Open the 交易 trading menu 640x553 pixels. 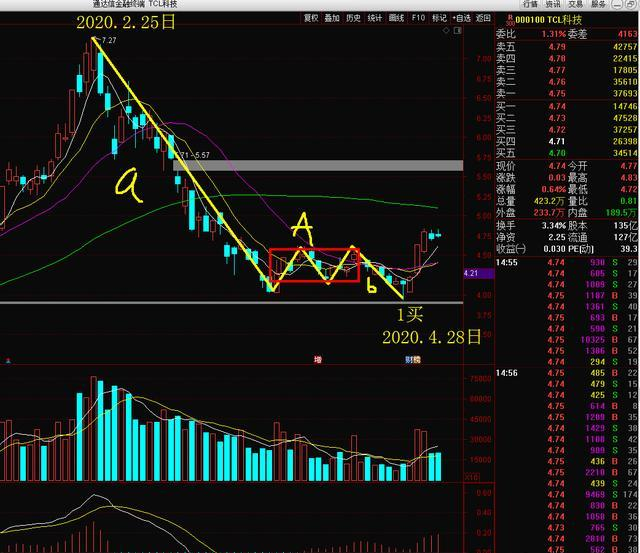[x=576, y=4]
